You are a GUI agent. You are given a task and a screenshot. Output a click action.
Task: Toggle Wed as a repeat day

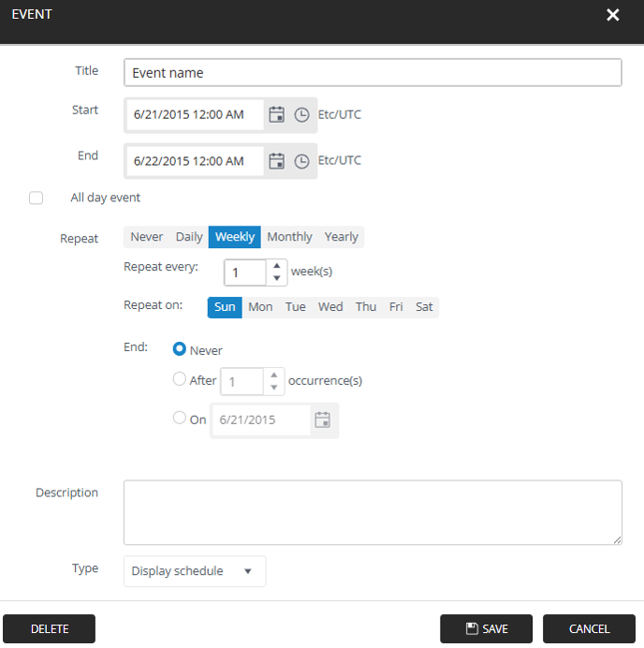pos(330,307)
